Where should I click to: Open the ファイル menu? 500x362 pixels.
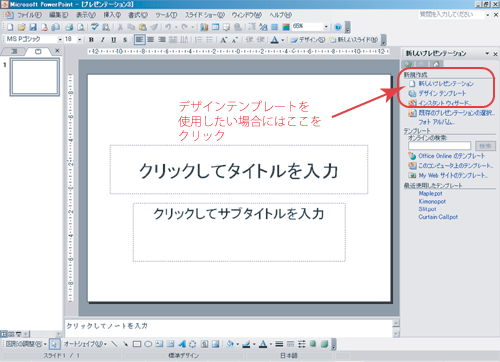(29, 15)
